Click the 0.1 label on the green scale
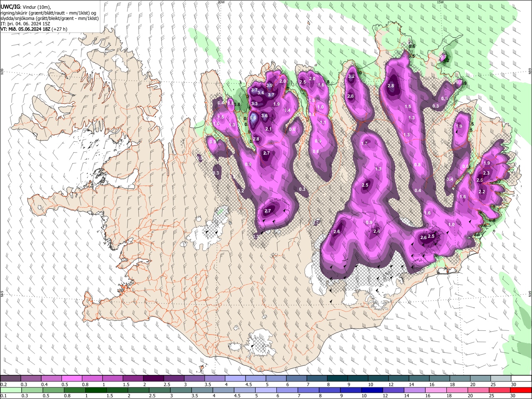The width and height of the screenshot is (532, 399). pyautogui.click(x=3, y=396)
